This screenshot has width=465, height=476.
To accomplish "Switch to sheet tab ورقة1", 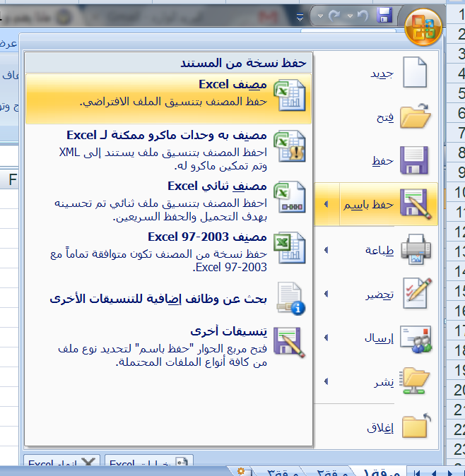I will 381,471.
